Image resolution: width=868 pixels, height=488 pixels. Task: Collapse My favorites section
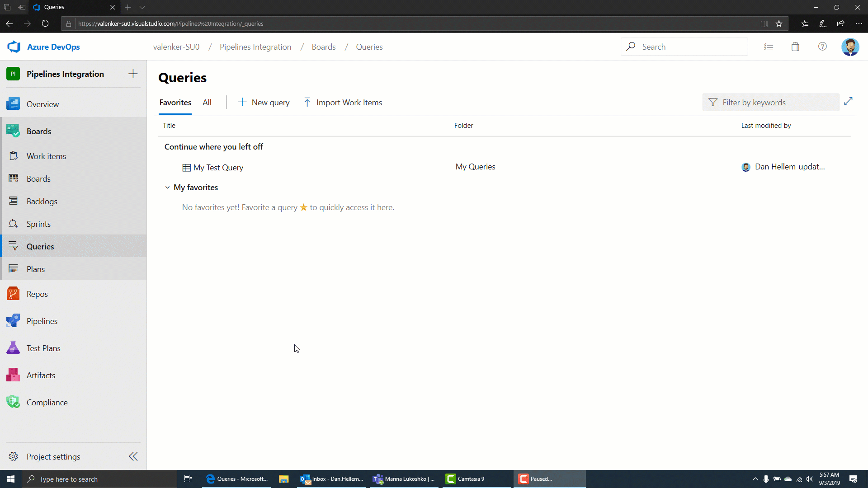click(x=168, y=188)
